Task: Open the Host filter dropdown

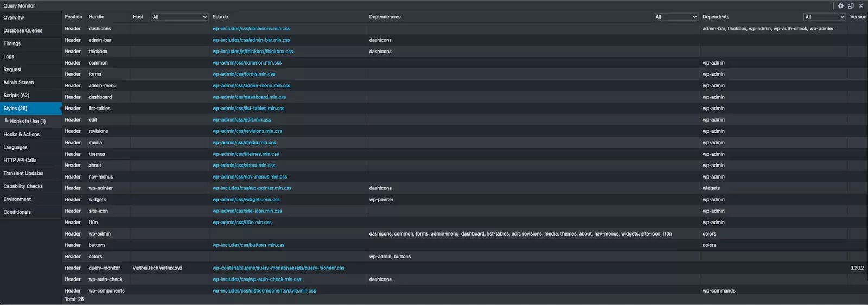Action: (179, 17)
